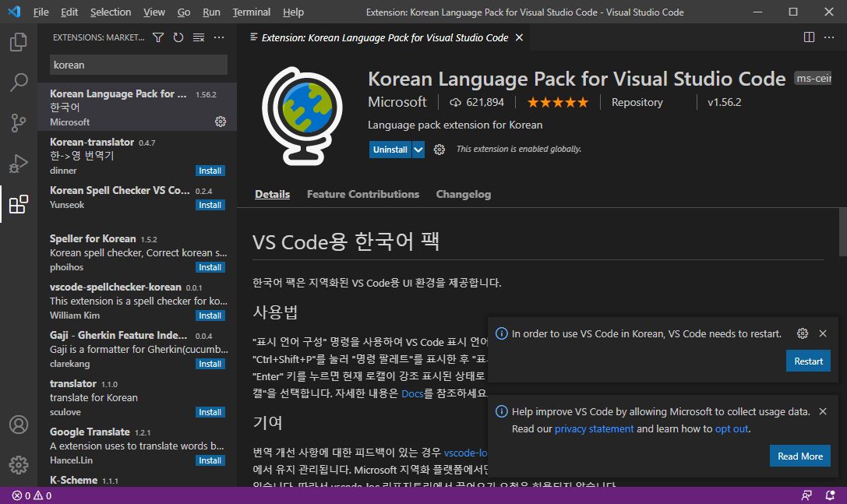Clear extensions search results icon

(199, 37)
